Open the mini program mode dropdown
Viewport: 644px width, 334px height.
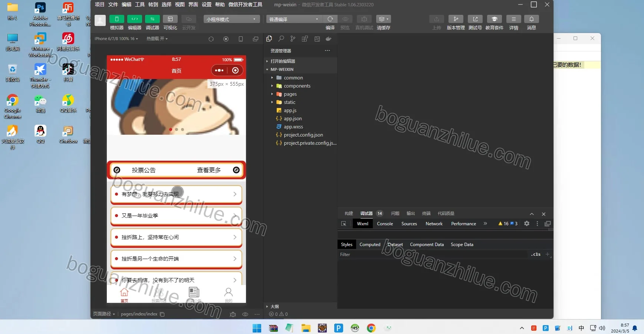coord(231,19)
